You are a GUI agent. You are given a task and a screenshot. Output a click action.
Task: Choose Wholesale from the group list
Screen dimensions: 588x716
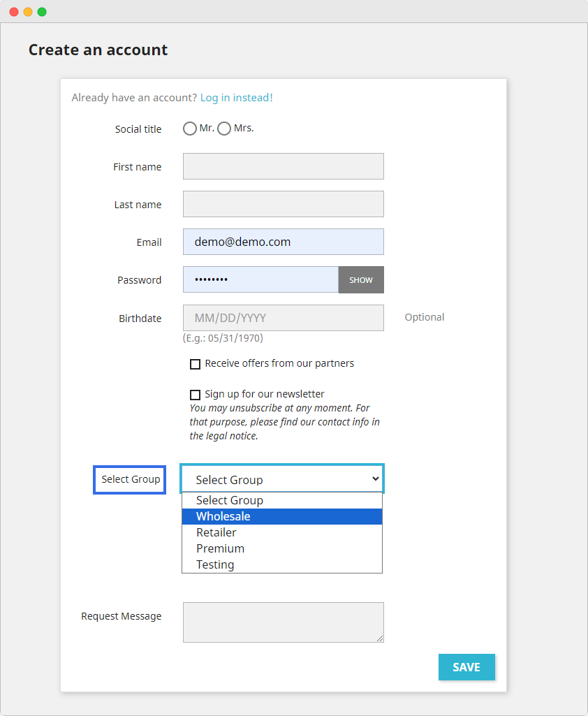[282, 516]
